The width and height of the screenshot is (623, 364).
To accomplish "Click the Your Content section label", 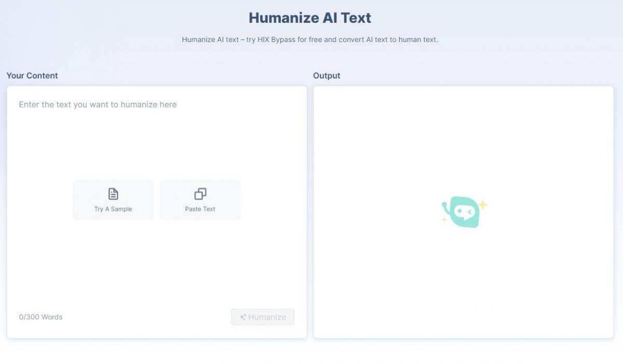I will pyautogui.click(x=32, y=75).
